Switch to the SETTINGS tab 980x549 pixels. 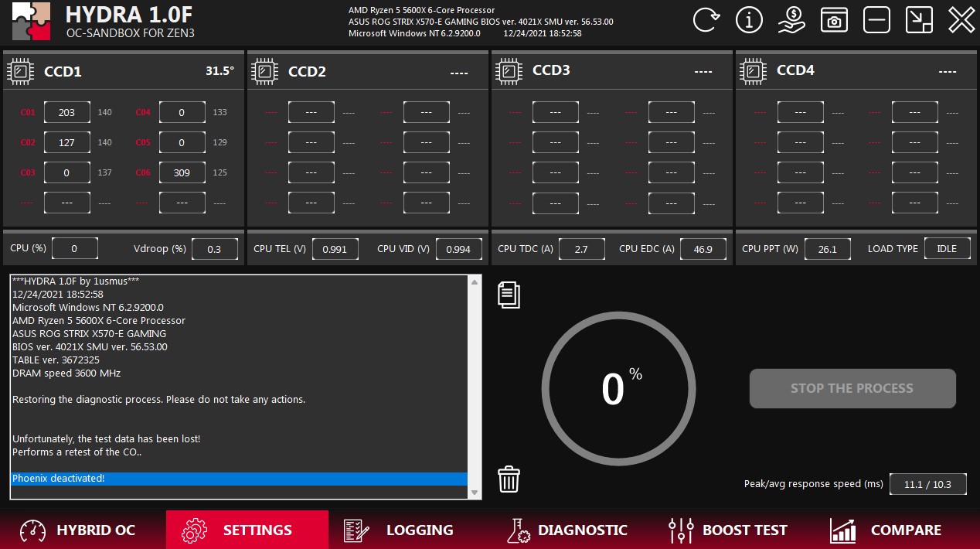[x=247, y=530]
